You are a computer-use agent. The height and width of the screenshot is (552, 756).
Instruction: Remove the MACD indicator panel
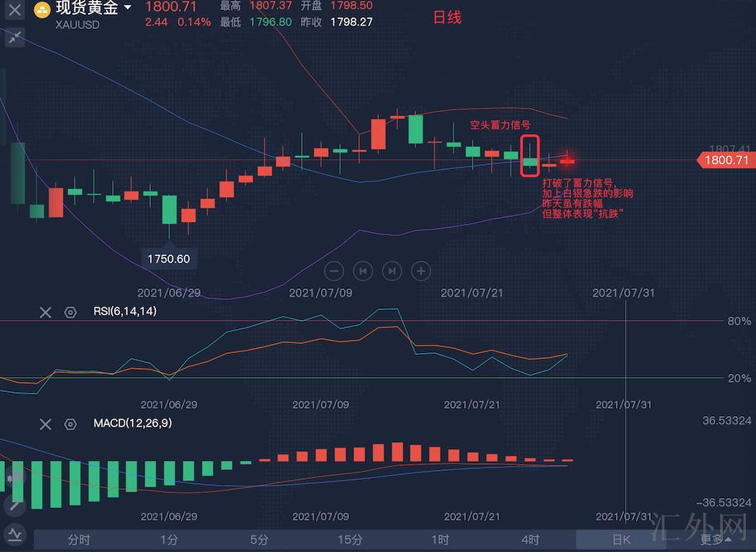click(46, 424)
